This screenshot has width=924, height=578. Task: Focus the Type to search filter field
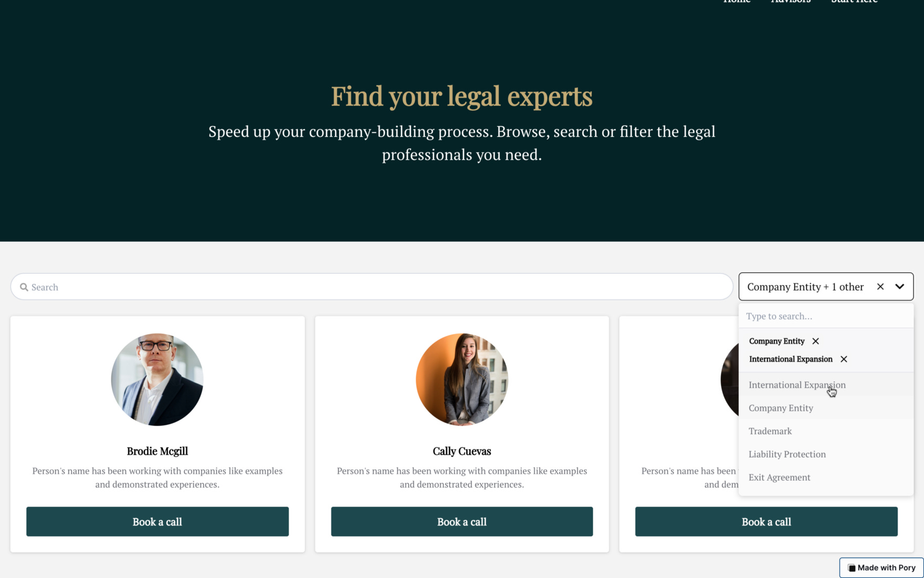click(x=826, y=316)
